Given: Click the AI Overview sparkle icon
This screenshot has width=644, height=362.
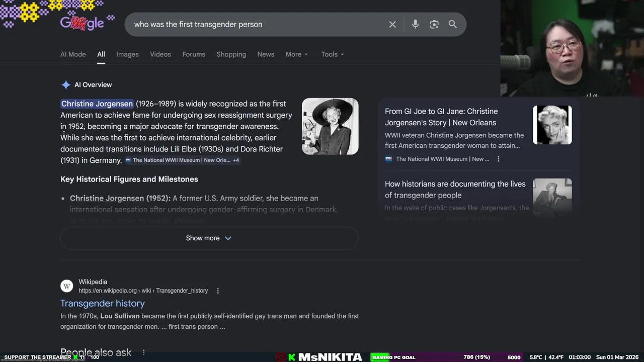Looking at the screenshot, I should [66, 85].
